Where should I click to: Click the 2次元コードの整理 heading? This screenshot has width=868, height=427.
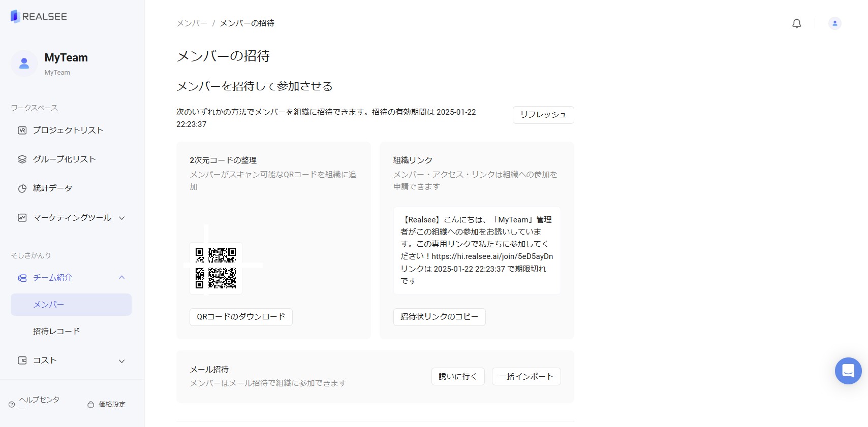223,160
